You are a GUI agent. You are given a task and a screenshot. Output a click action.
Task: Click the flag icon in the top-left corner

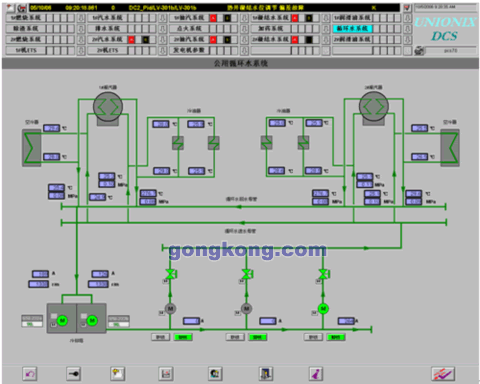coord(11,7)
